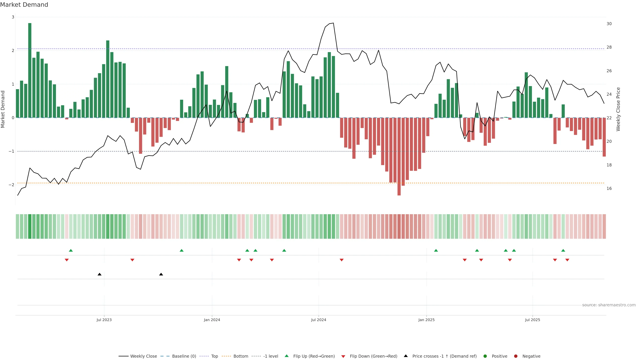644x362 pixels.
Task: Click leftmost red flip-down triangle marker
Action: tap(67, 260)
